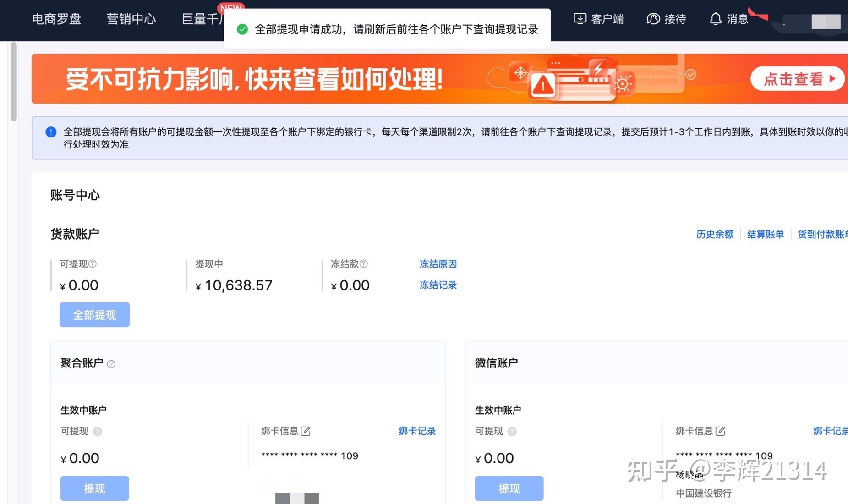
Task: Click the 中国建设银行 bank name
Action: [704, 493]
